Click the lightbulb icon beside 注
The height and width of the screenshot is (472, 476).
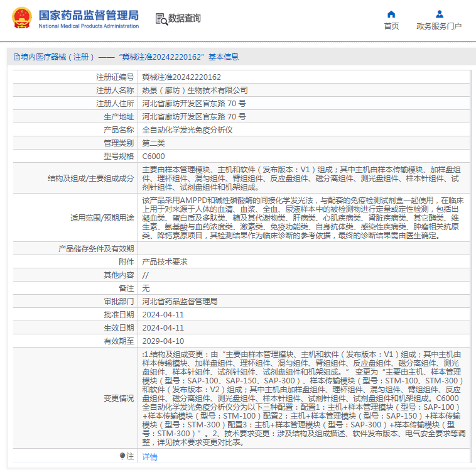pos(122,456)
